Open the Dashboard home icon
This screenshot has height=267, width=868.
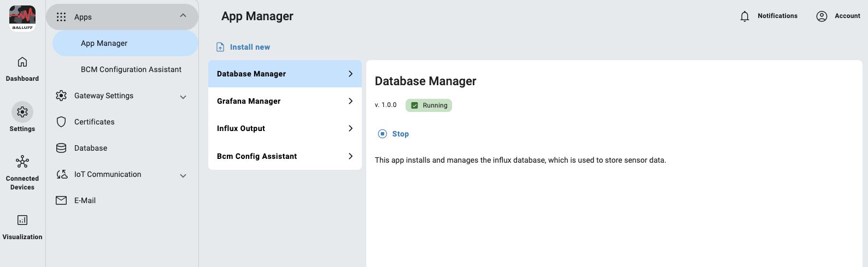[x=22, y=62]
